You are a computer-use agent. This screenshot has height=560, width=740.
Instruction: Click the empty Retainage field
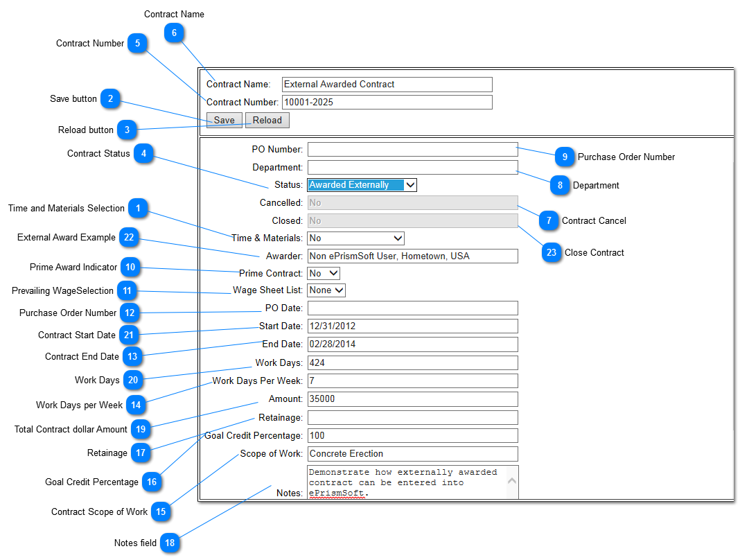412,418
